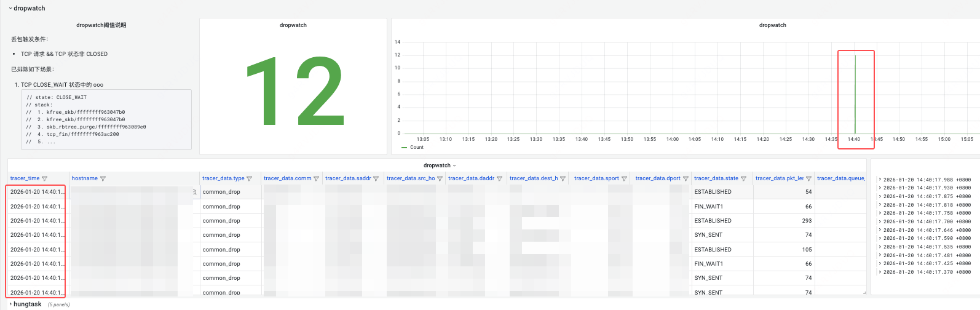Sort table by tracer_time header
Screen dimensions: 980x310
[25, 178]
